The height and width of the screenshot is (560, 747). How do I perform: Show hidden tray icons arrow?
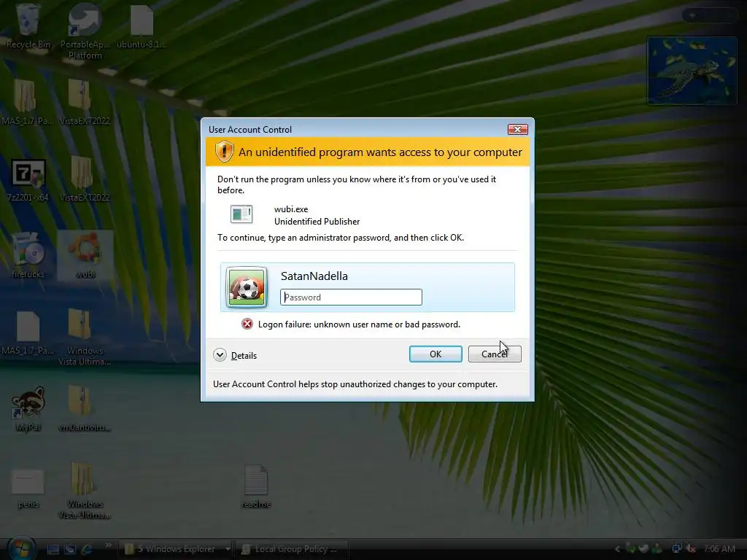pos(617,549)
